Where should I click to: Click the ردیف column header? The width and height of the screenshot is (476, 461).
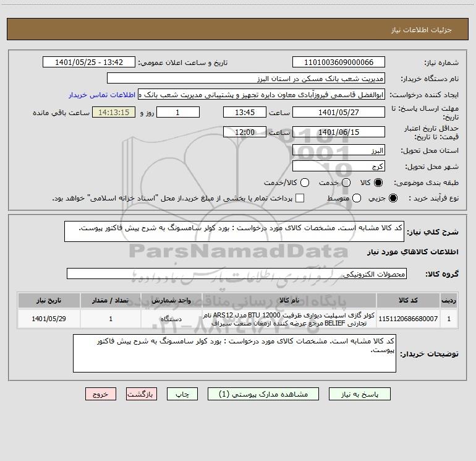click(x=449, y=300)
